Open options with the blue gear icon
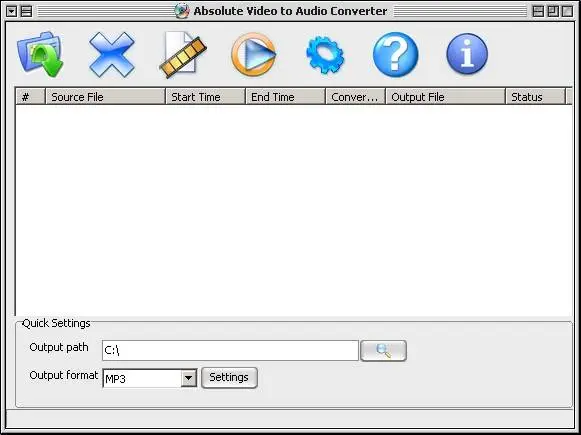581x435 pixels. (325, 55)
